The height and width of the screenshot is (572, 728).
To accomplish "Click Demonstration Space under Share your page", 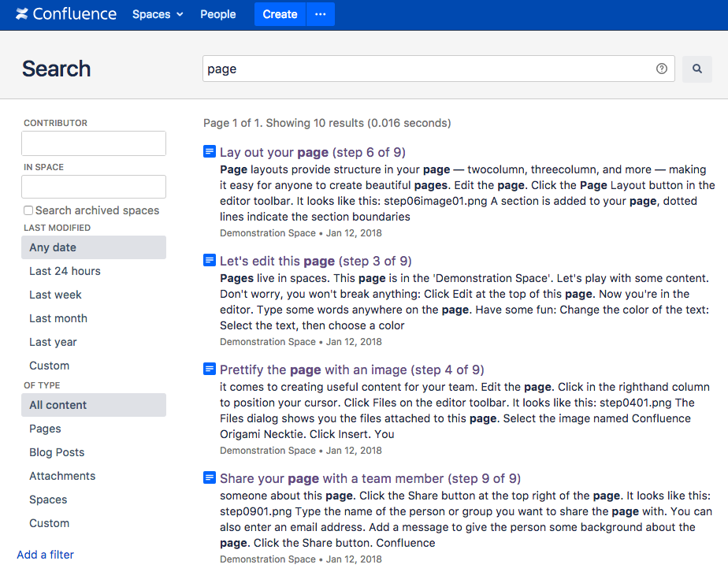I will click(267, 559).
